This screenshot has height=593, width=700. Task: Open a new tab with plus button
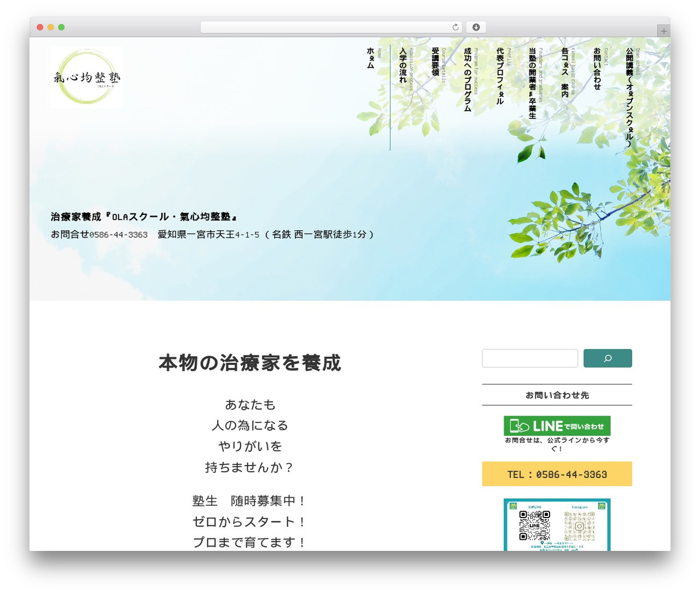pos(663,31)
